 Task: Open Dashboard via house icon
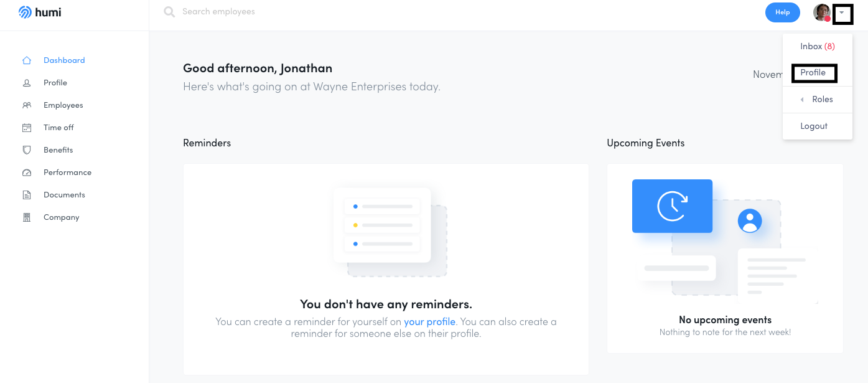[27, 60]
